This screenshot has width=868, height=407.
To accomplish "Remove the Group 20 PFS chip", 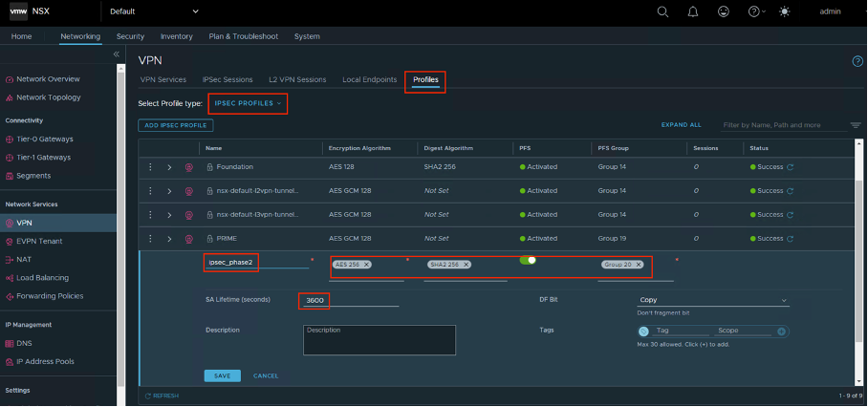I will [x=637, y=264].
